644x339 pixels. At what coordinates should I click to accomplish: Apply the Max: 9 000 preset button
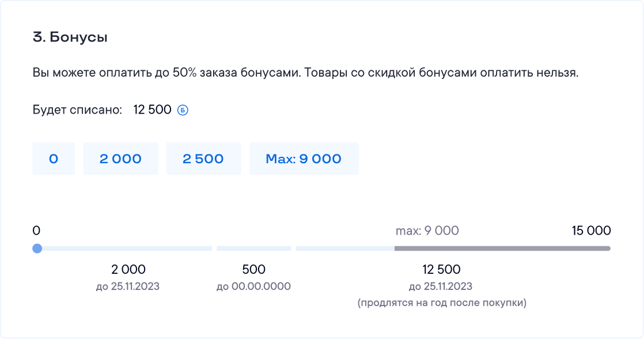(304, 159)
